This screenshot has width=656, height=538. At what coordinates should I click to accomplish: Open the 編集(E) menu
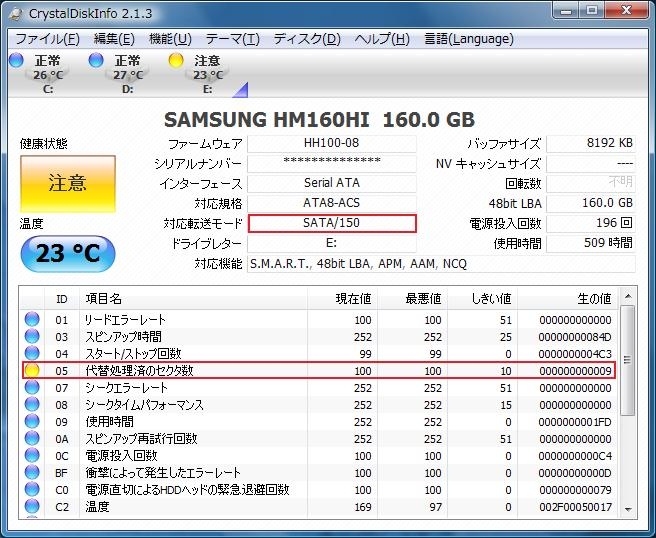[114, 39]
